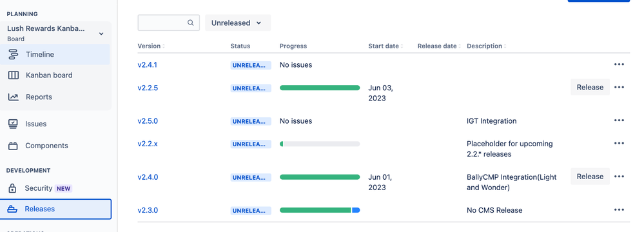This screenshot has width=644, height=232.
Task: Click the Kanban board icon
Action: 13,75
